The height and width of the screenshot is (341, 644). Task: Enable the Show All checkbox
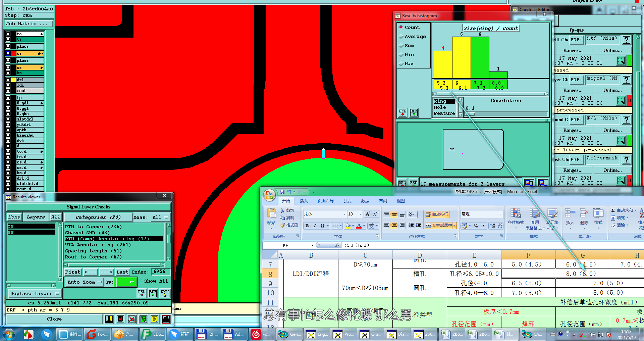(x=141, y=281)
